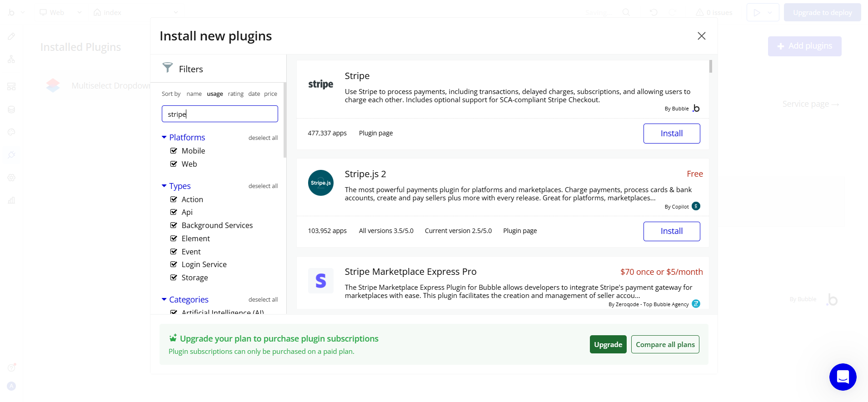The image size is (868, 402).
Task: Close the Install new plugins dialog
Action: tap(701, 36)
